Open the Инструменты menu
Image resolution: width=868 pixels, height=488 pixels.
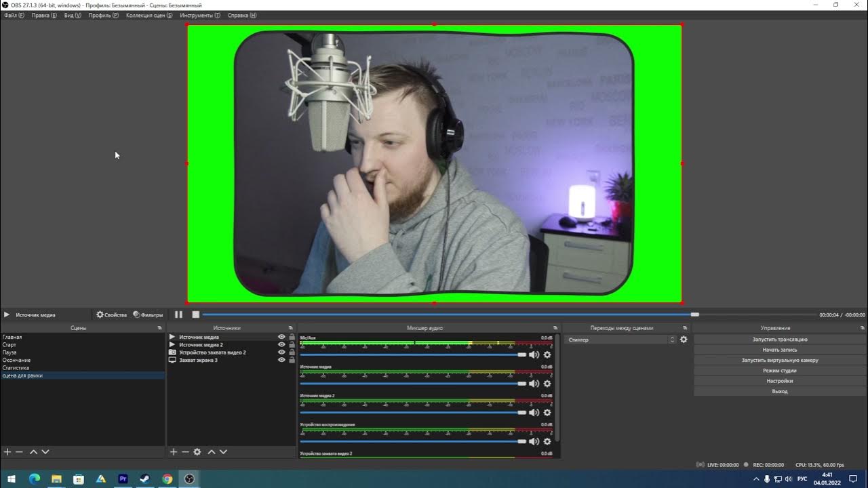[x=200, y=15]
